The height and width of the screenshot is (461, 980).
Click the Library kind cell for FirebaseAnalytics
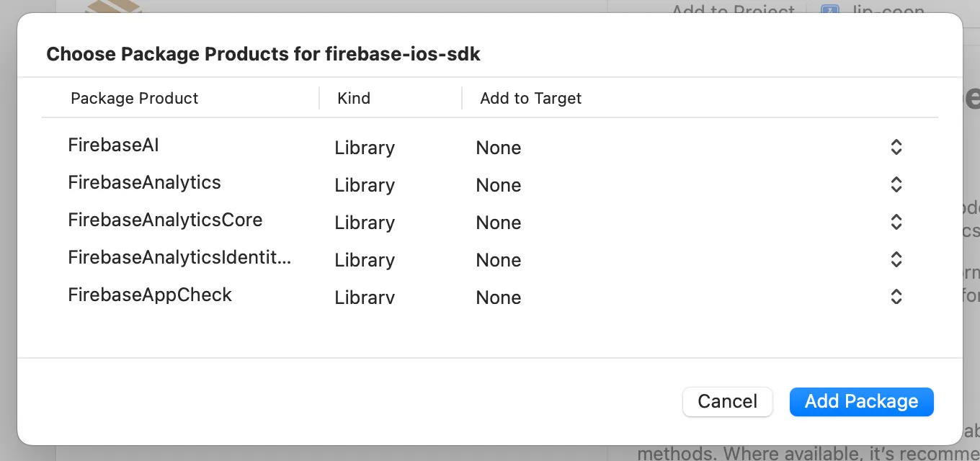(365, 185)
